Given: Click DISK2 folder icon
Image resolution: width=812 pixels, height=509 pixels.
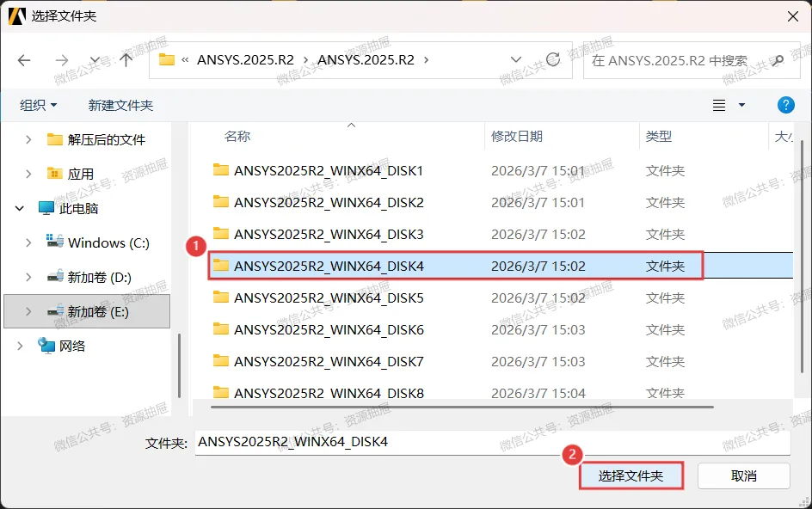Looking at the screenshot, I should click(x=221, y=201).
